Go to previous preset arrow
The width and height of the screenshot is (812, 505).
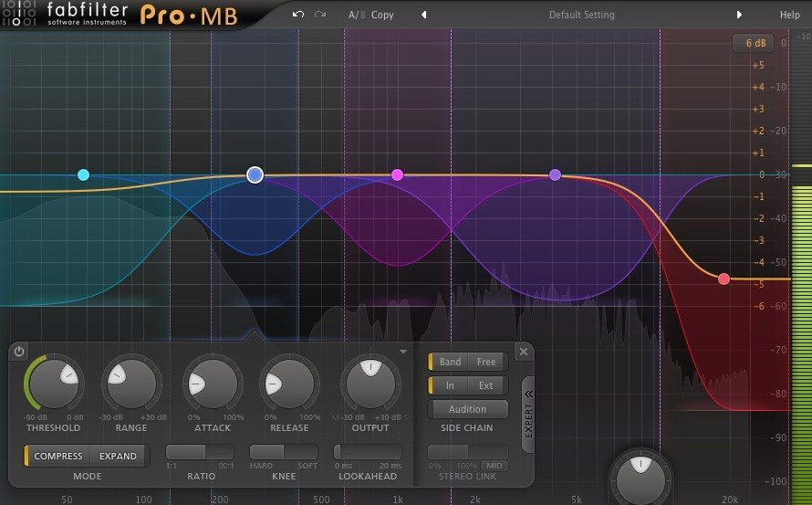point(423,15)
